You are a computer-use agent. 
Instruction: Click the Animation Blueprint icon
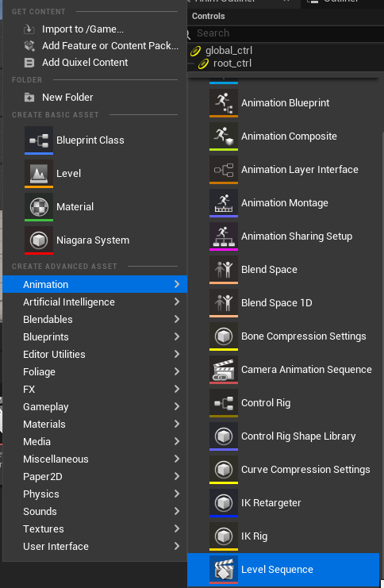(x=224, y=102)
